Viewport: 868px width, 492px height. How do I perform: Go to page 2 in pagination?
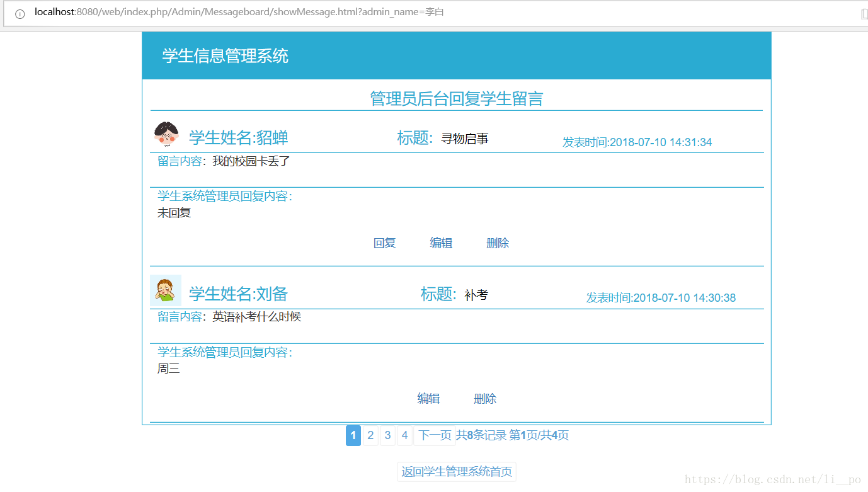point(370,435)
